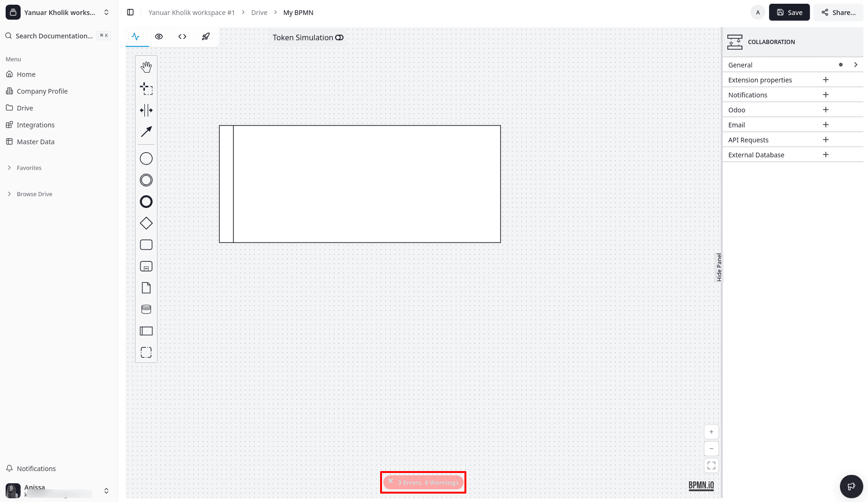The height and width of the screenshot is (502, 868).
Task: Click the Save button
Action: coord(789,13)
